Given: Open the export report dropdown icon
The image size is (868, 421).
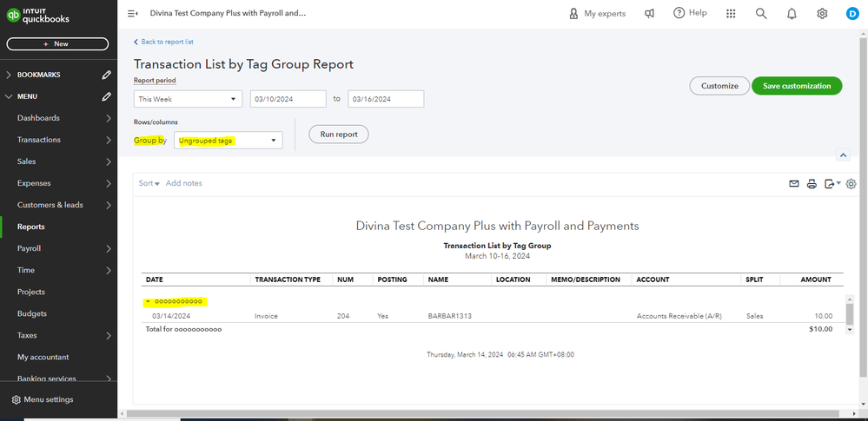Looking at the screenshot, I should pyautogui.click(x=832, y=184).
